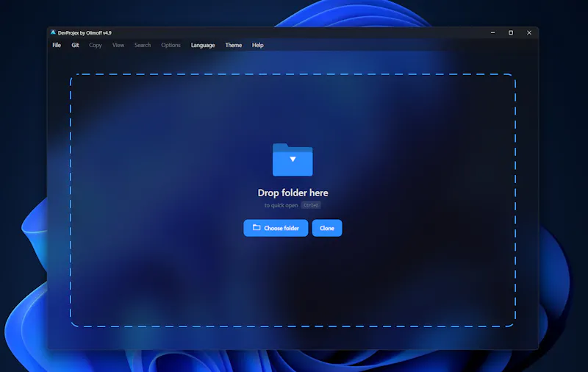Open the Help menu

[258, 45]
